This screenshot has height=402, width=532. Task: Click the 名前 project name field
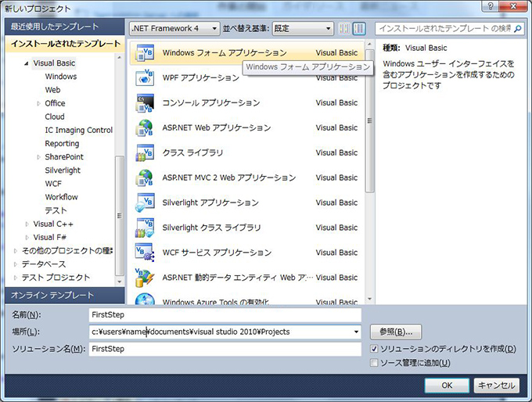pyautogui.click(x=225, y=315)
